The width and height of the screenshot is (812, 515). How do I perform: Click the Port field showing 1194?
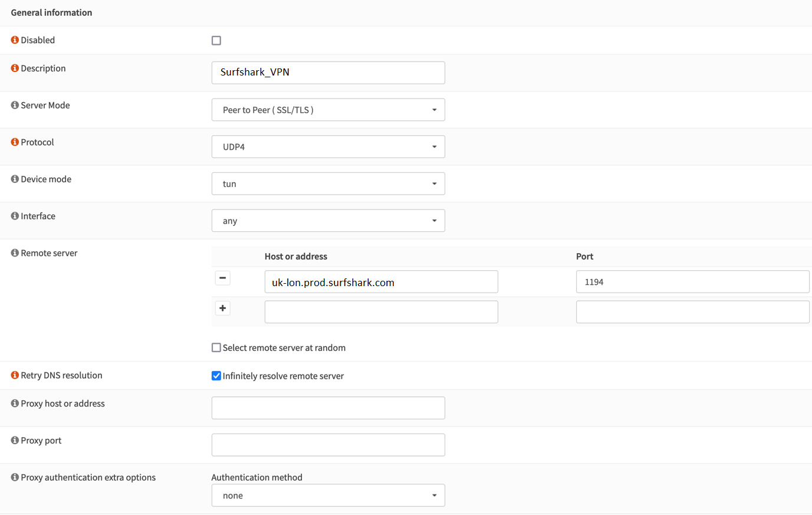(692, 282)
